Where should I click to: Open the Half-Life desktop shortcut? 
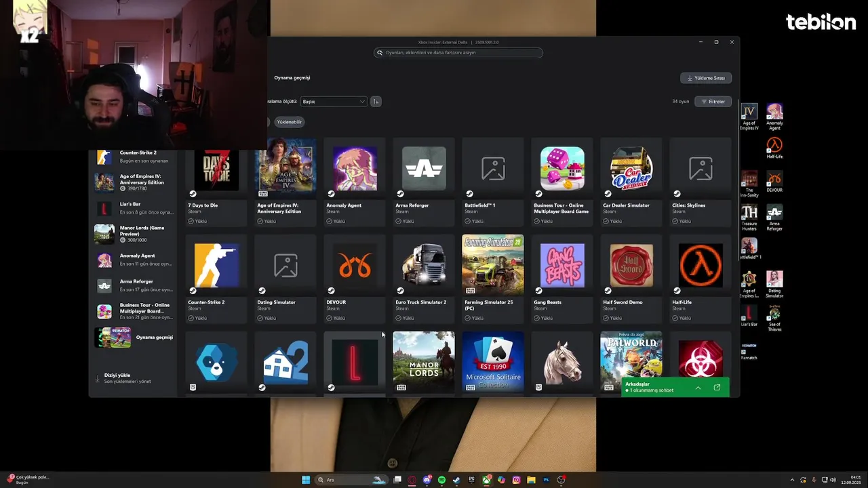tap(774, 148)
